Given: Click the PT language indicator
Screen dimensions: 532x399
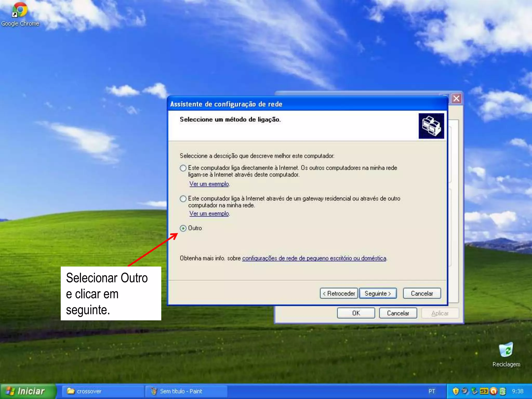Looking at the screenshot, I should pos(432,391).
